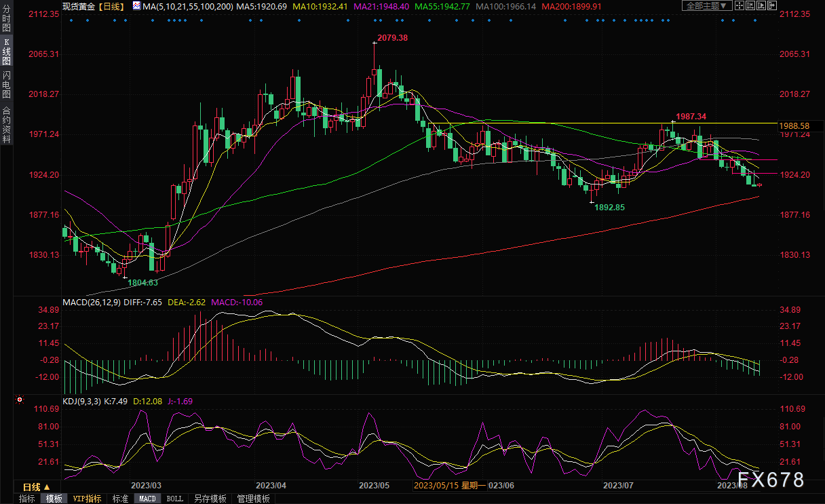Image resolution: width=825 pixels, height=504 pixels.
Task: Click the J:-1.69 value
Action: 180,401
